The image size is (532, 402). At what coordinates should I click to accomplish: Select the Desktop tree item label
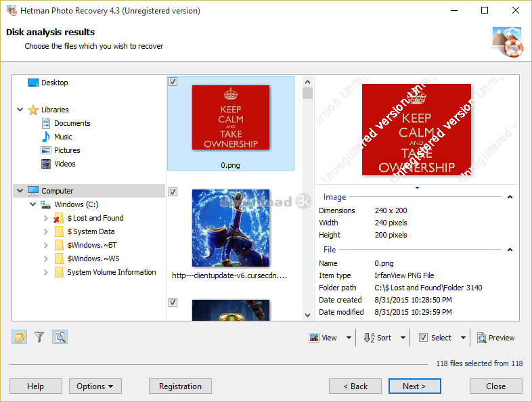[55, 83]
